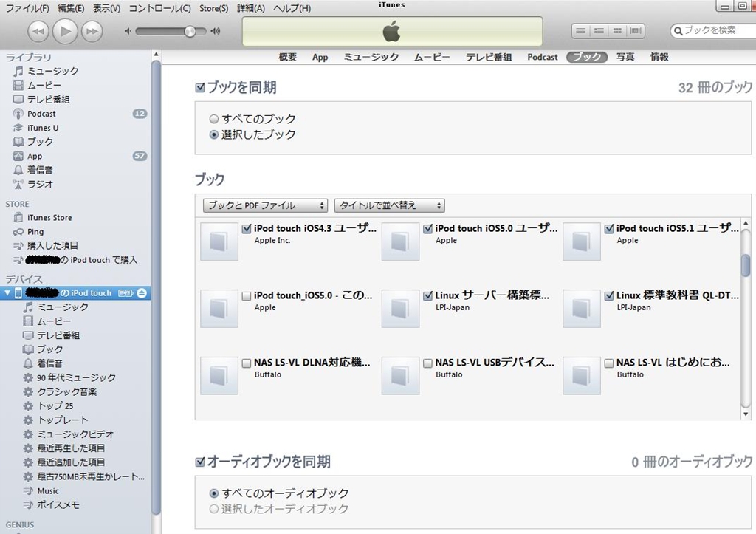Image resolution: width=756 pixels, height=534 pixels.
Task: Collapse the iPod touch device tree
Action: [7, 293]
